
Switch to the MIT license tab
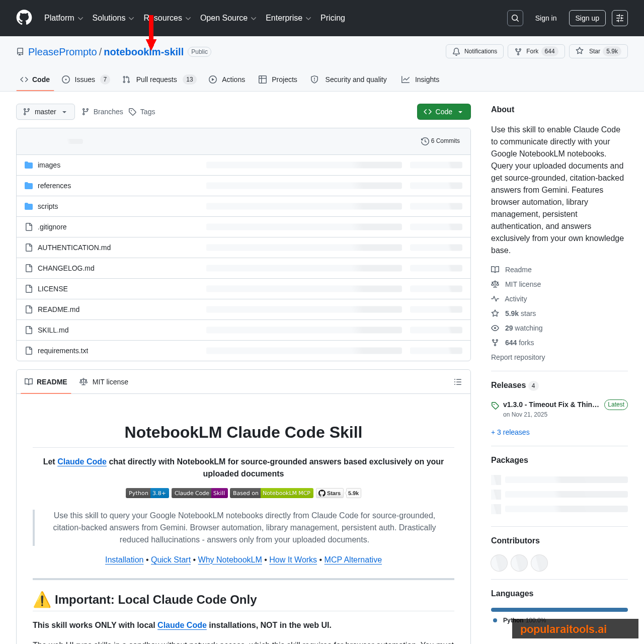(104, 381)
